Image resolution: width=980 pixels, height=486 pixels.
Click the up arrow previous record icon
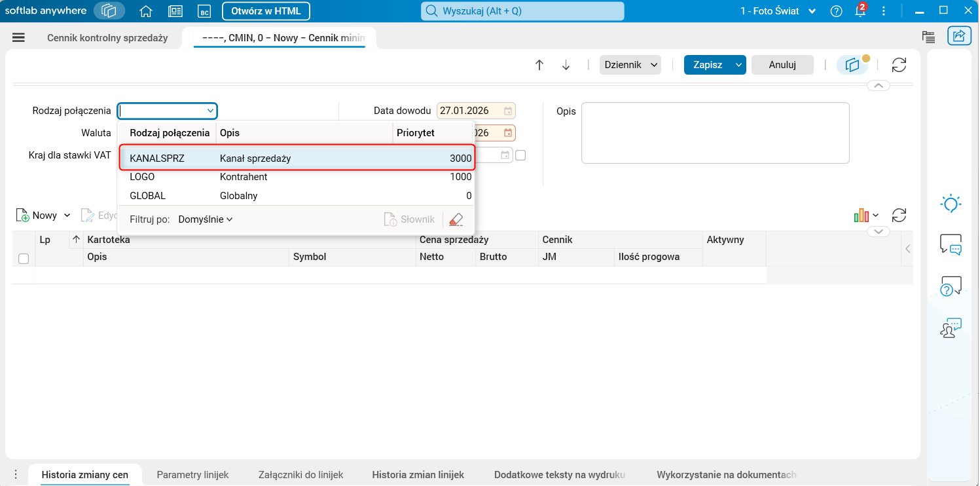539,65
